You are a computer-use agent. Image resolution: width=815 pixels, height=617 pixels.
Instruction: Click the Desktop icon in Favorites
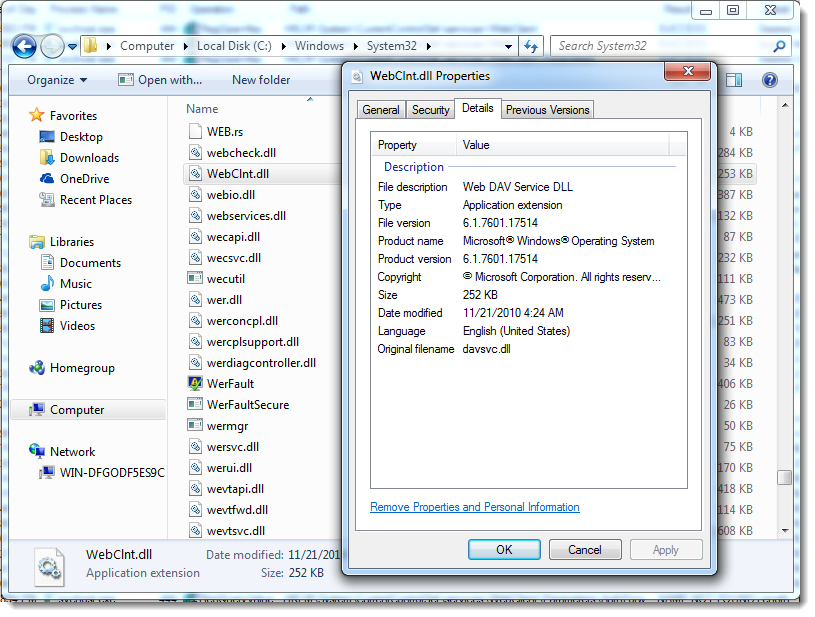[47, 137]
